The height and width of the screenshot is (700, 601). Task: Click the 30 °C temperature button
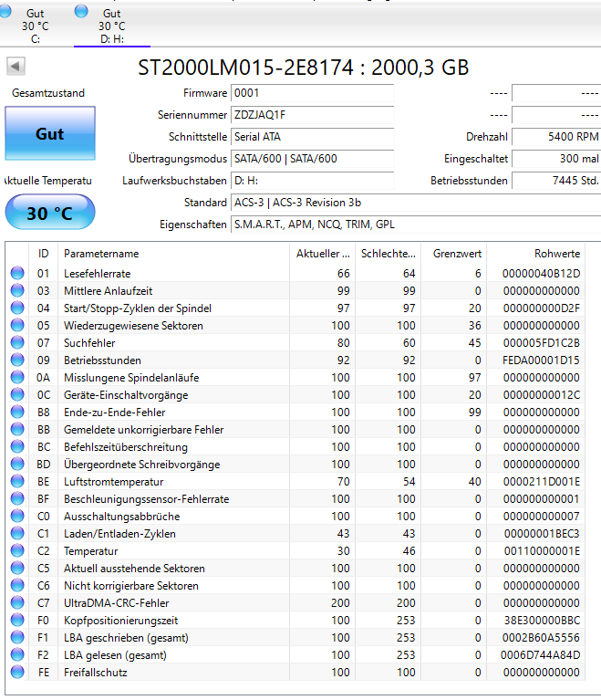pyautogui.click(x=50, y=213)
